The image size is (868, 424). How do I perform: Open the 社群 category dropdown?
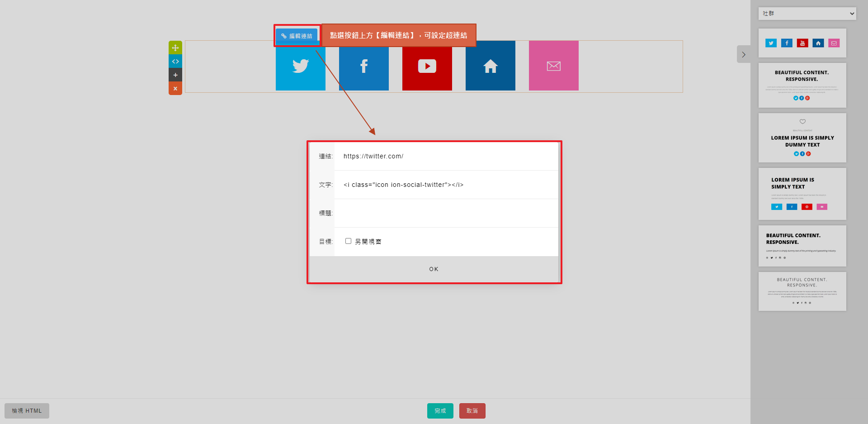click(x=807, y=14)
